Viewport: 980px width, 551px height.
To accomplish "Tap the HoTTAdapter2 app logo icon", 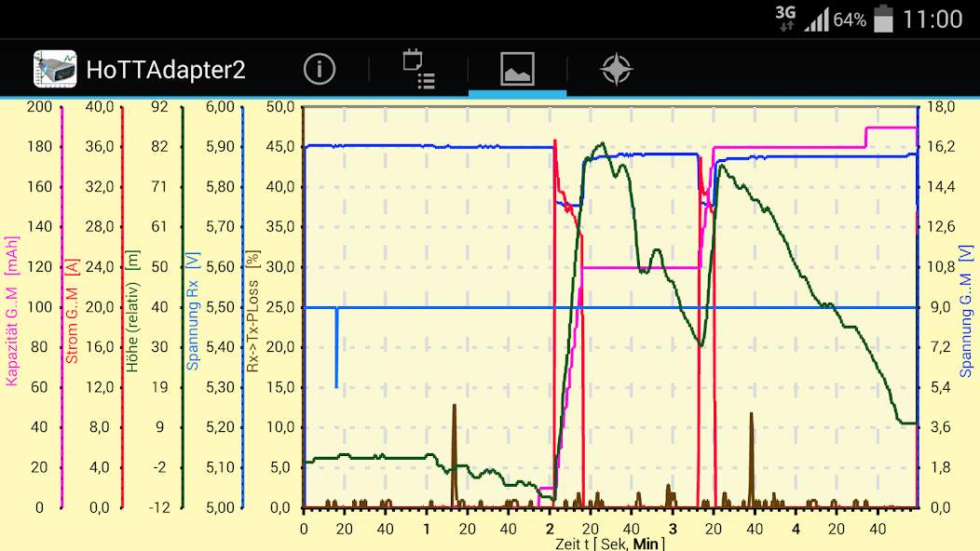I will click(55, 69).
